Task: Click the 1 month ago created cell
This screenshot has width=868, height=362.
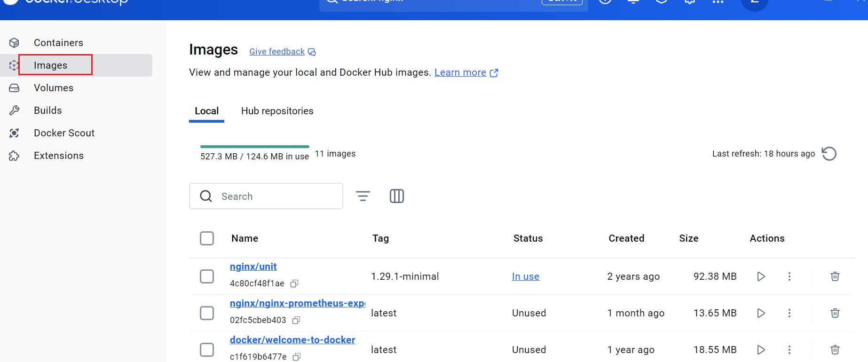Action: pyautogui.click(x=636, y=313)
